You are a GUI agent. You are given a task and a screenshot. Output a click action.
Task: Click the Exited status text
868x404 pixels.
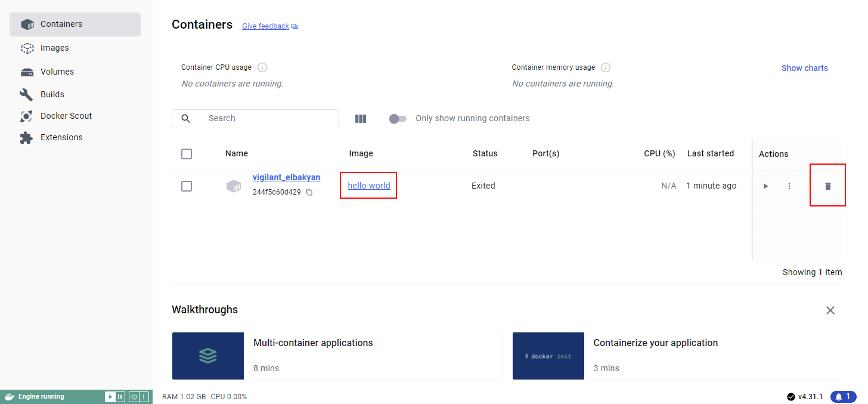[x=483, y=186]
